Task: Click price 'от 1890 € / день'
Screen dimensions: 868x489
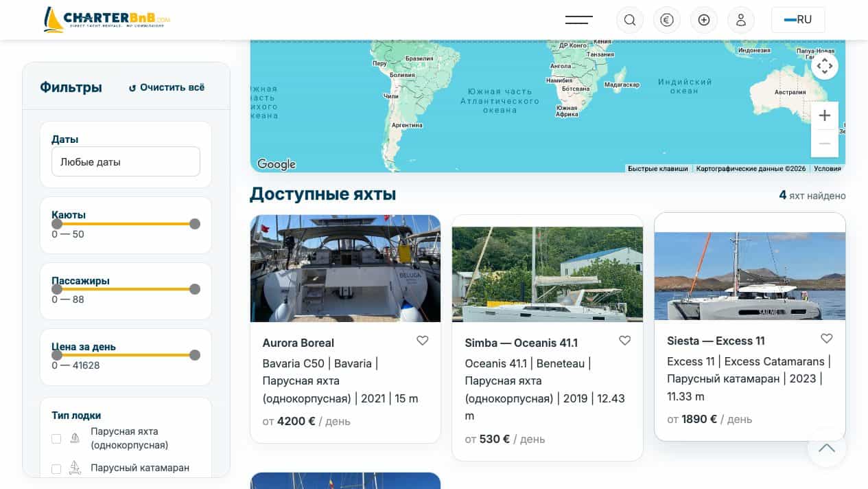Action: [x=709, y=419]
